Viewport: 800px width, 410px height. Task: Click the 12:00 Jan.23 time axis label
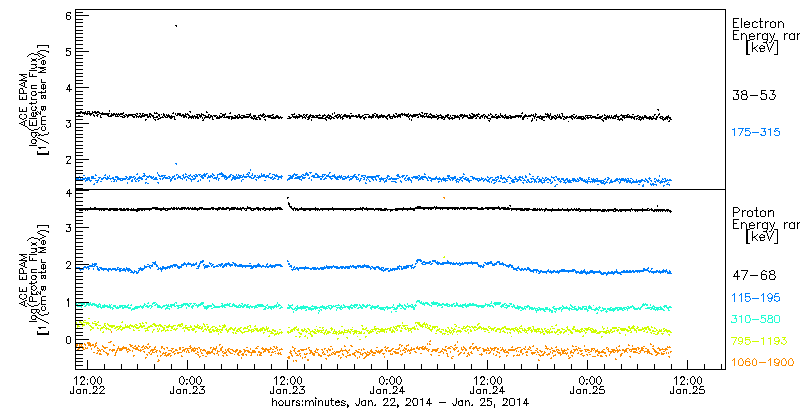coord(288,386)
